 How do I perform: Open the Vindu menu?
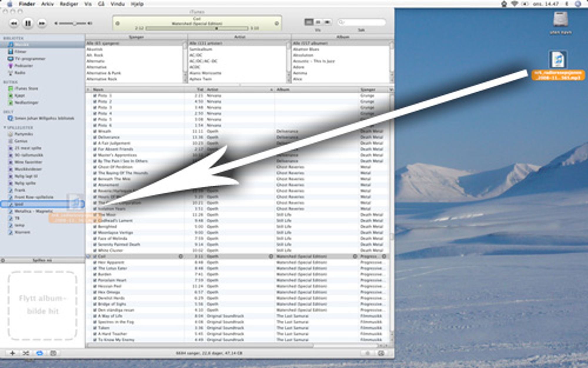click(x=118, y=4)
